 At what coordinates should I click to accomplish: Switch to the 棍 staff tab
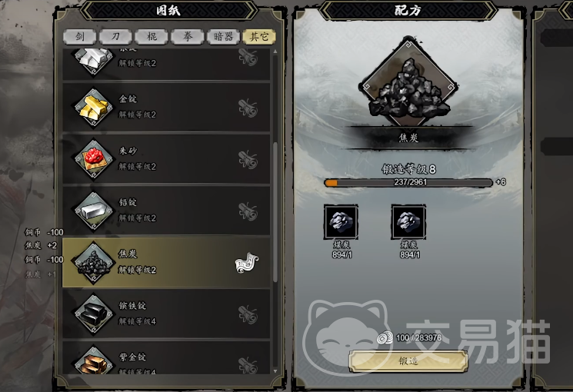point(152,37)
